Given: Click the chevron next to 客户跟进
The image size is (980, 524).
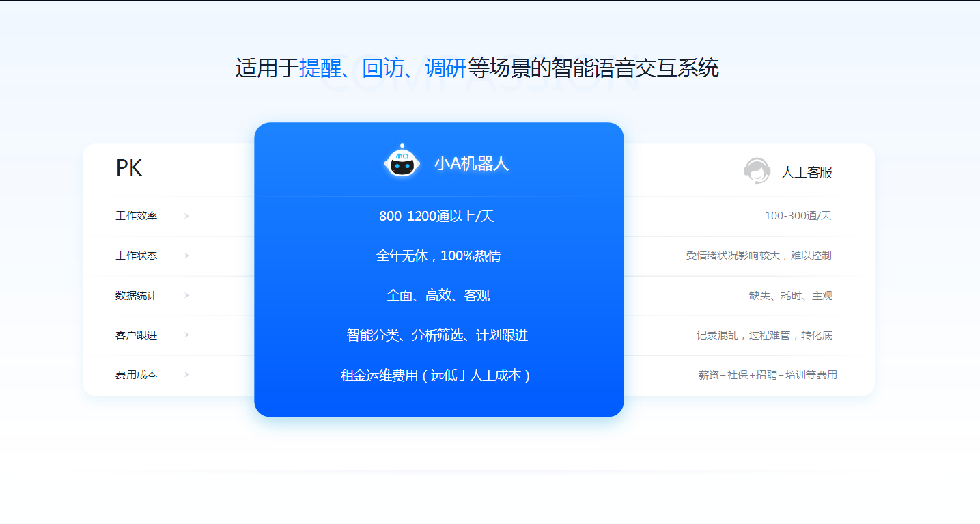Looking at the screenshot, I should pyautogui.click(x=187, y=335).
